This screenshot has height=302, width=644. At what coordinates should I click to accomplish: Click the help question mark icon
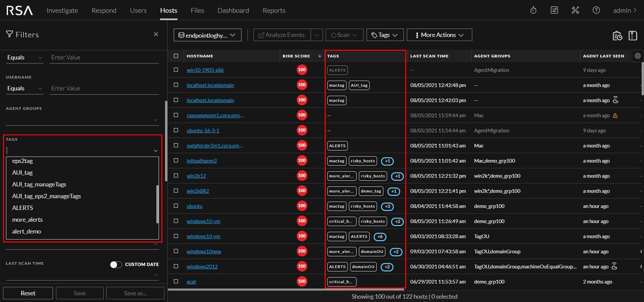pos(596,10)
